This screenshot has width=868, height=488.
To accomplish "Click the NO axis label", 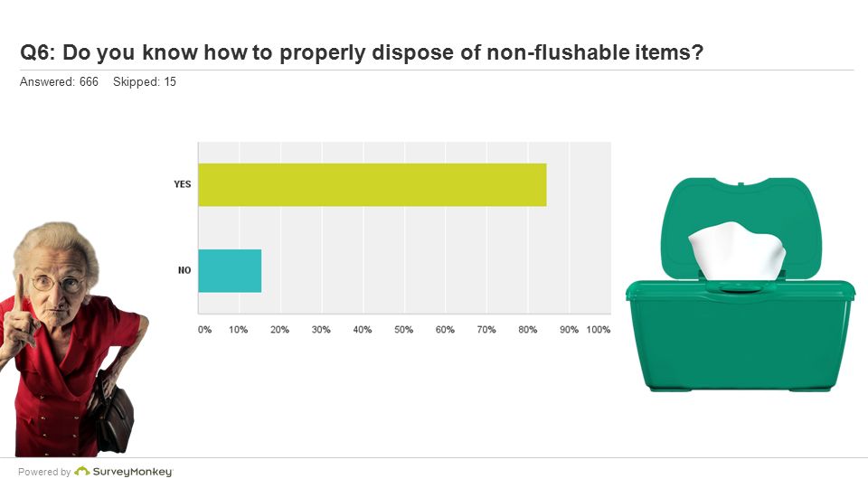I will point(184,270).
